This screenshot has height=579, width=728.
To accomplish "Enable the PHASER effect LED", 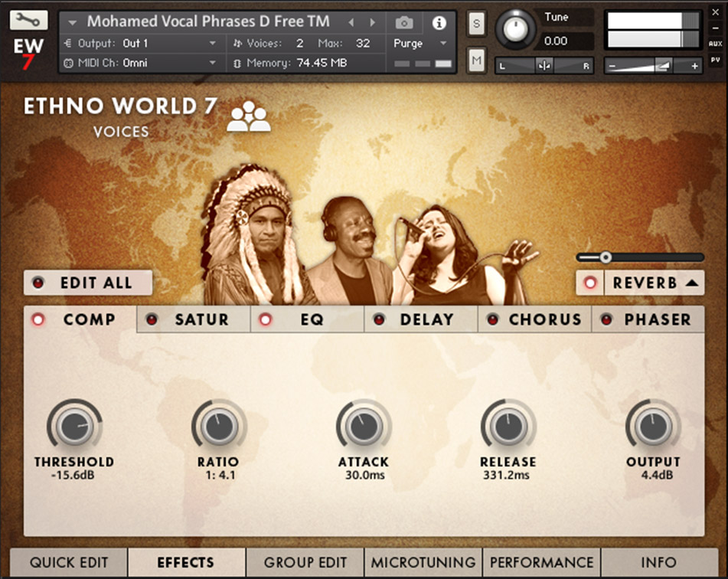I will point(606,319).
